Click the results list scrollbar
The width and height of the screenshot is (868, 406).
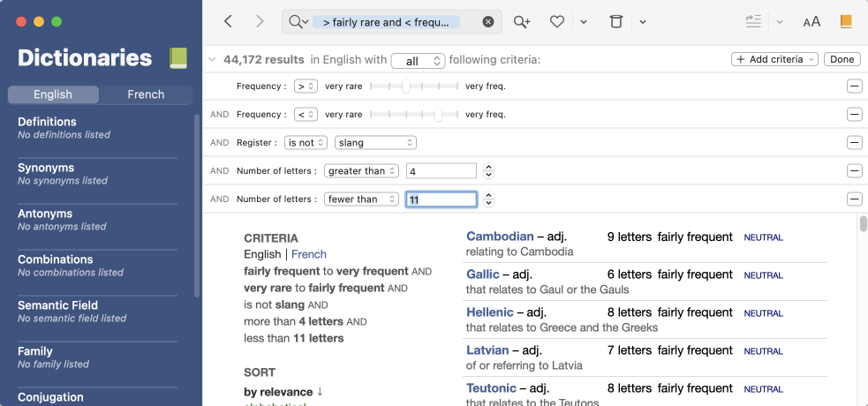[863, 224]
